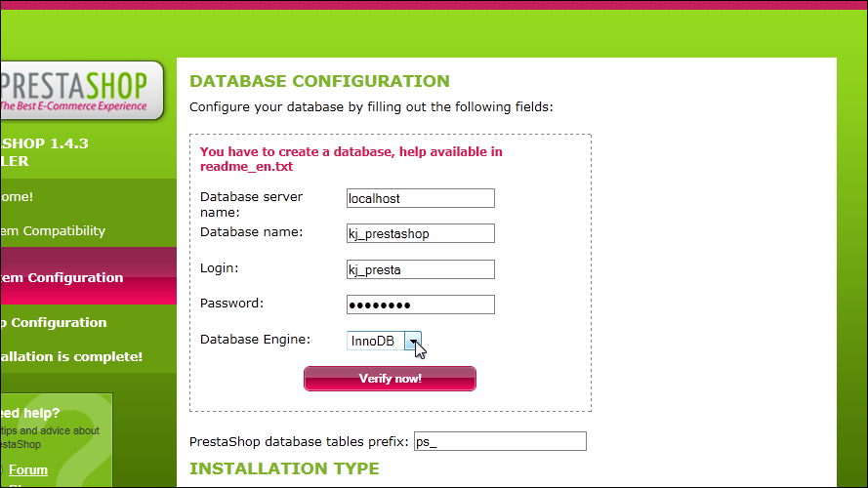
Task: Open the Shop Configuration step
Action: coord(54,322)
